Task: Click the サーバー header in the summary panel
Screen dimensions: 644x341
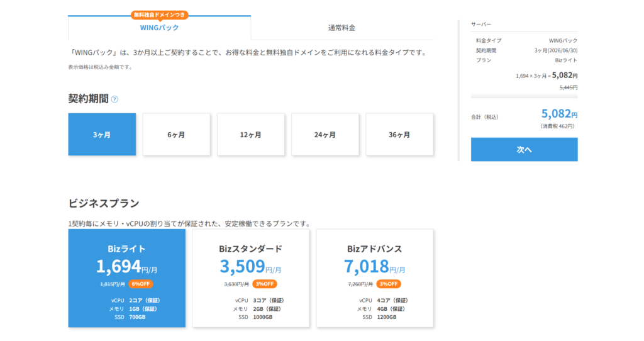Action: click(x=481, y=24)
